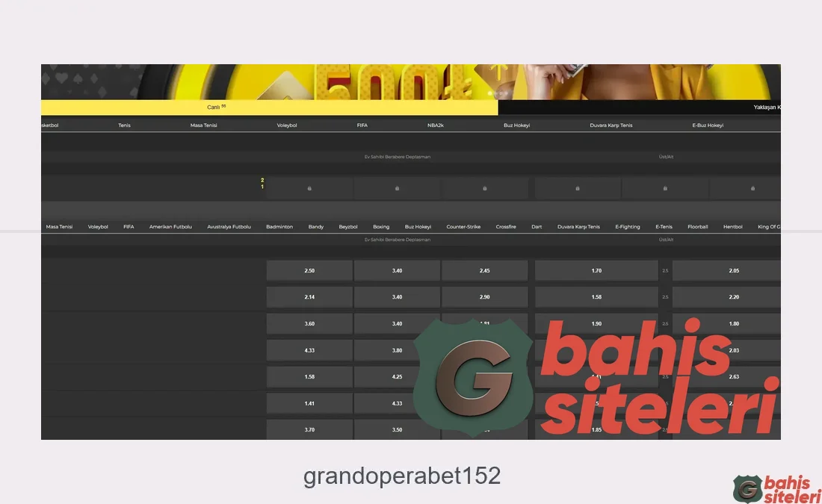Screen dimensions: 822x504
Task: Select Badminton in the lower sports bar
Action: pyautogui.click(x=279, y=226)
